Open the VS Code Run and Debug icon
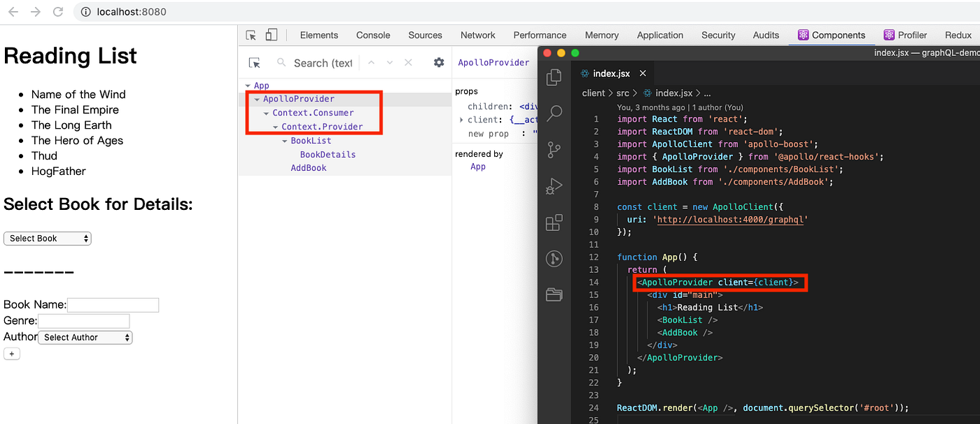 coord(554,185)
